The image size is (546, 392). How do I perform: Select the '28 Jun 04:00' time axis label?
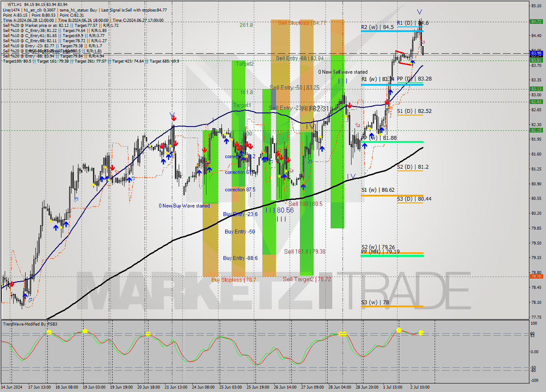(340, 387)
